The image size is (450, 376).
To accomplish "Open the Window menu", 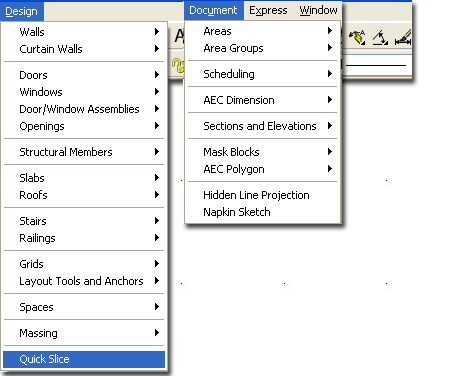I will [x=318, y=11].
